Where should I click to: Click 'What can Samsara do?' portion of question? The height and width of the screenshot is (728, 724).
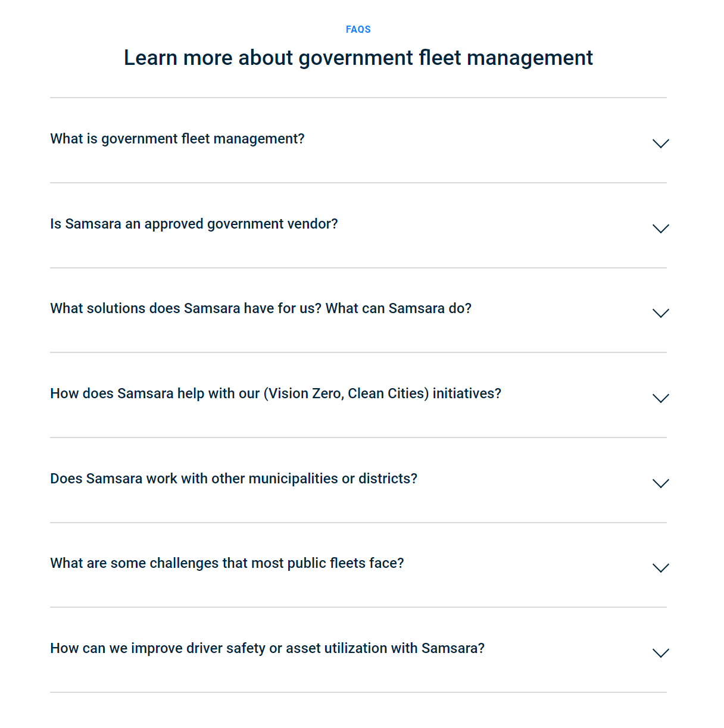pos(398,308)
